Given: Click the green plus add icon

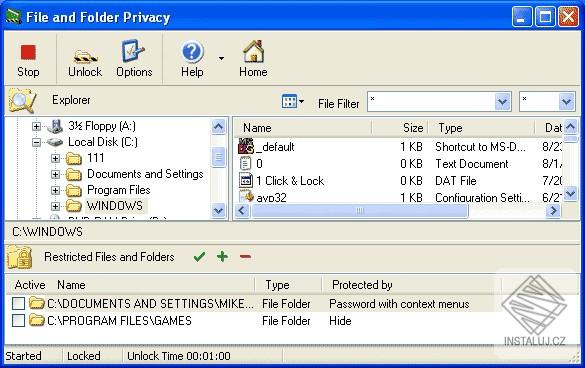Looking at the screenshot, I should click(222, 256).
